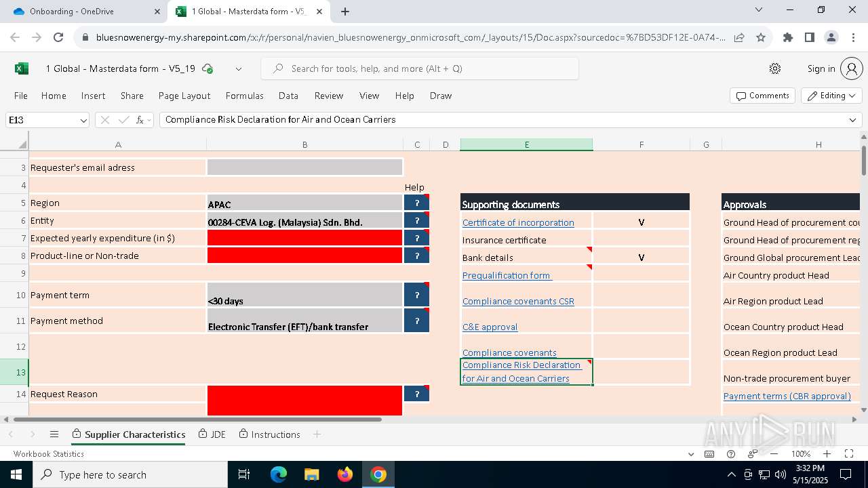Open the Compliance covenants link in row 12
868x488 pixels.
(509, 352)
